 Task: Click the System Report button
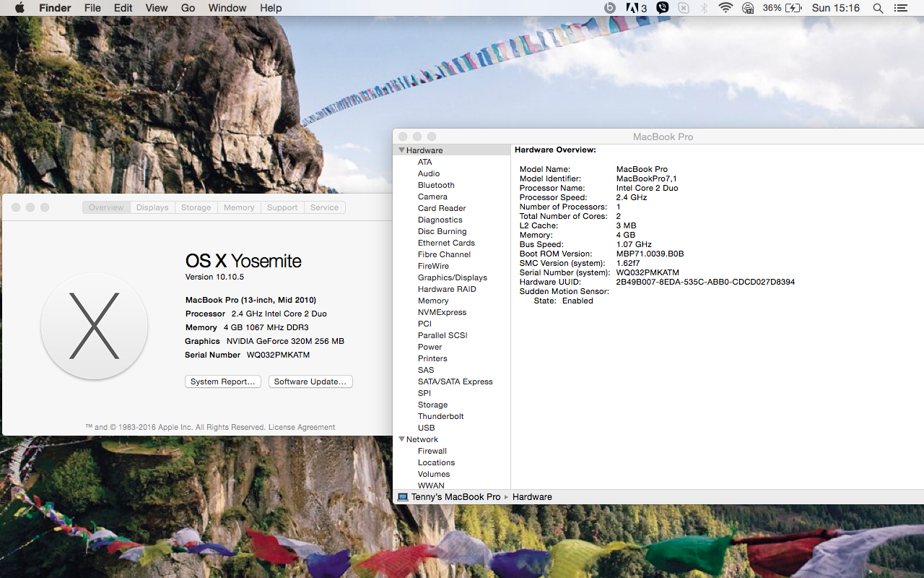222,381
